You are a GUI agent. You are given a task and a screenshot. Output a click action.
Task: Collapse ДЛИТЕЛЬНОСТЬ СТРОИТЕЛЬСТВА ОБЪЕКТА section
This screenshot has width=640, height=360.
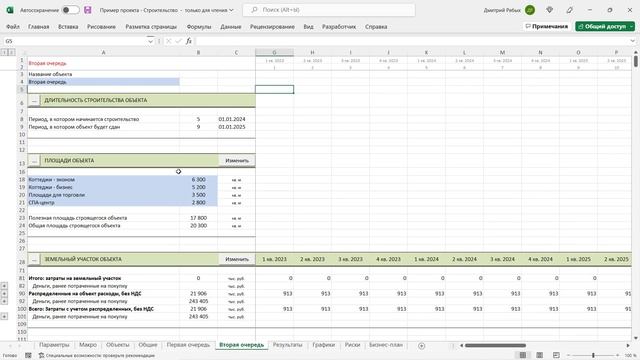pyautogui.click(x=34, y=100)
